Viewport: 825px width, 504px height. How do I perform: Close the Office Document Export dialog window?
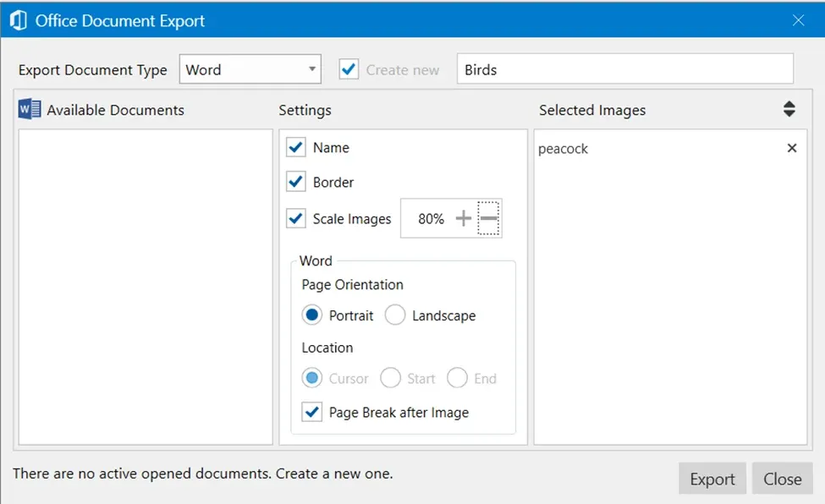[x=798, y=20]
